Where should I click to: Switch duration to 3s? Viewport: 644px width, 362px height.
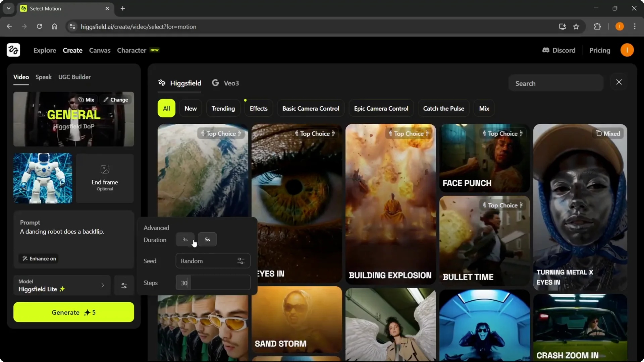click(185, 239)
